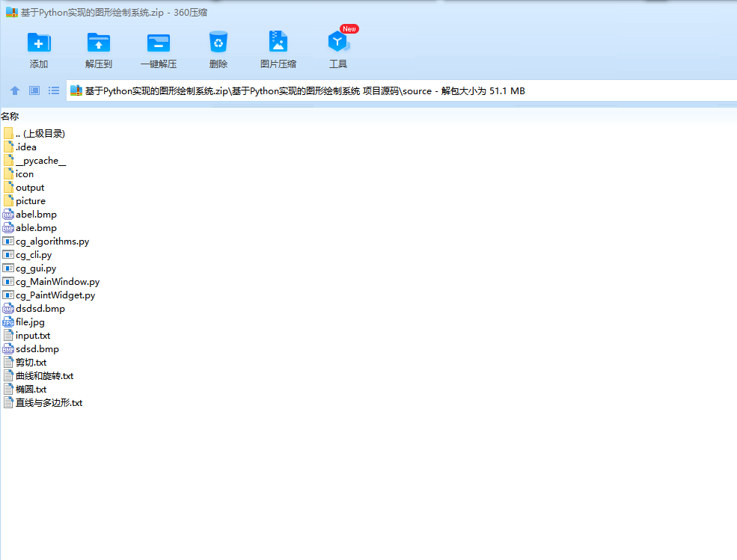Click the Python file icon beside cg_algorithms.py
The image size is (737, 560).
point(8,241)
